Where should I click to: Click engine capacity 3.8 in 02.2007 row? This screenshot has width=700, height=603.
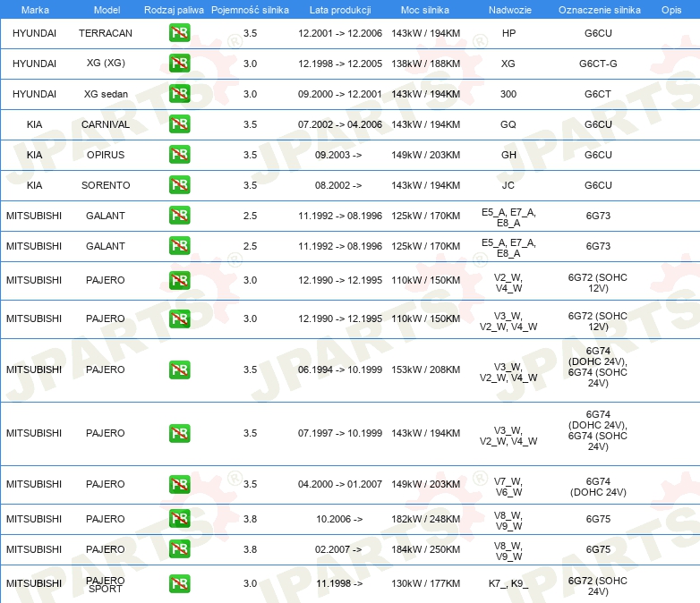point(250,549)
